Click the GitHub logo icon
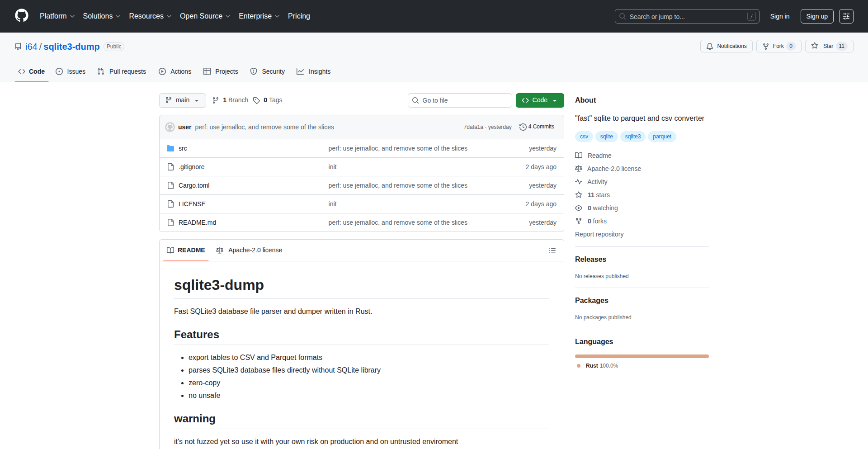The image size is (868, 449). [x=22, y=16]
